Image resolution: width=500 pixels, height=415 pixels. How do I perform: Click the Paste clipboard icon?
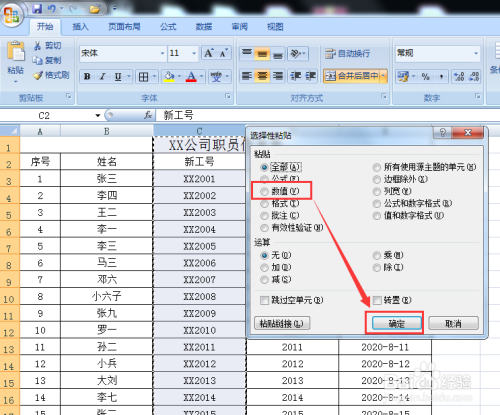16,51
